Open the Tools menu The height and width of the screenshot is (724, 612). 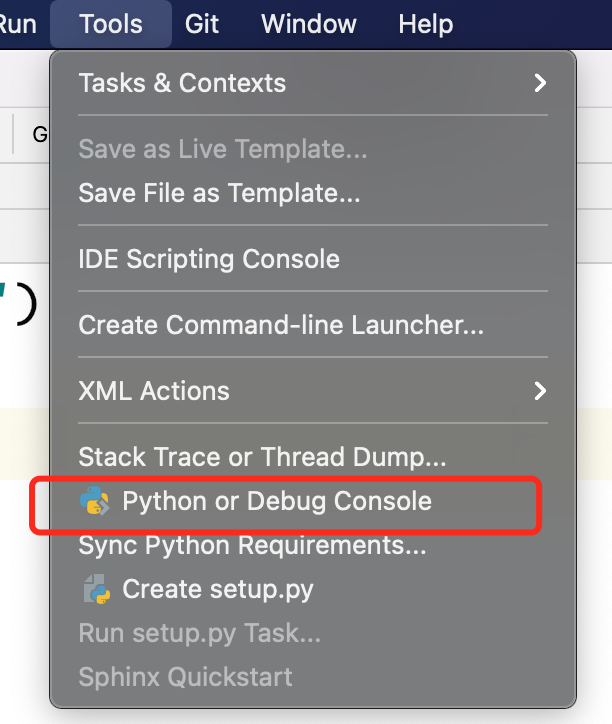coord(111,24)
